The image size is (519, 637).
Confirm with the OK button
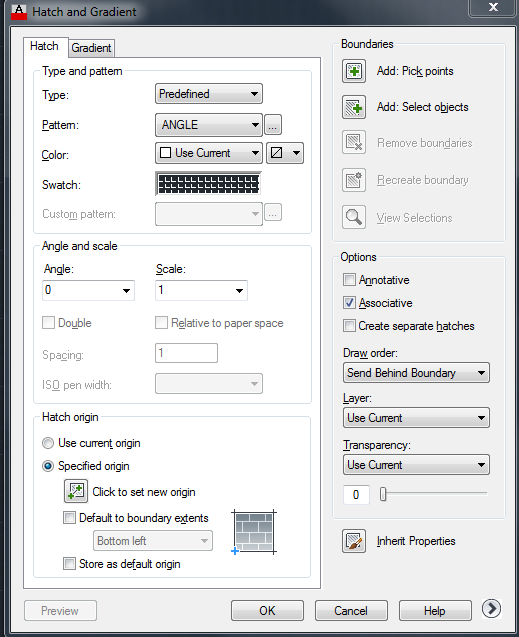(267, 611)
